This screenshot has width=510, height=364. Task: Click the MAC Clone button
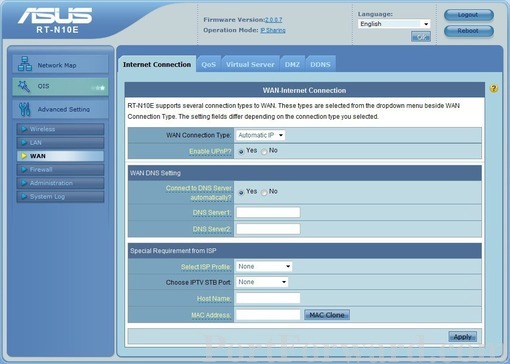pyautogui.click(x=327, y=315)
